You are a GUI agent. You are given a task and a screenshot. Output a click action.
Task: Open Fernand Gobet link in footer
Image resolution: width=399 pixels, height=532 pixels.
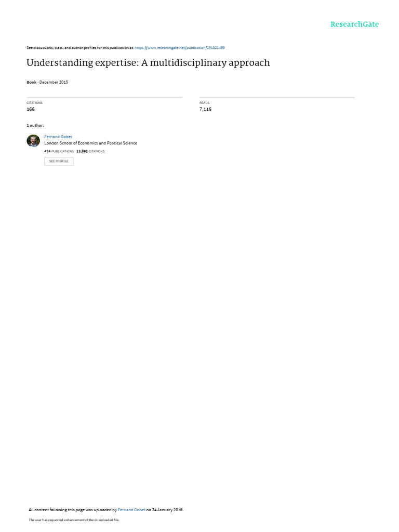(x=131, y=510)
